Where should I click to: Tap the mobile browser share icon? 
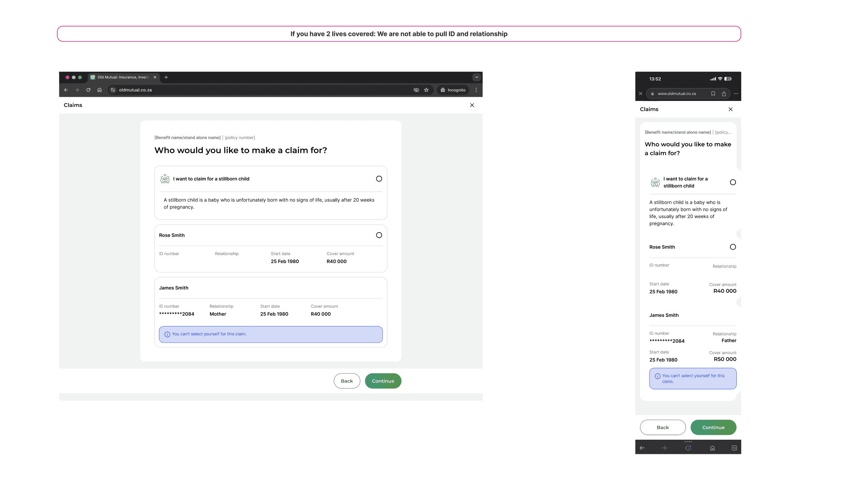(724, 94)
